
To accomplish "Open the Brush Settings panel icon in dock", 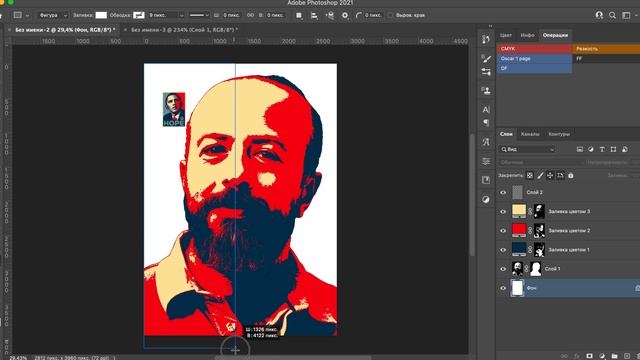I will [x=486, y=72].
